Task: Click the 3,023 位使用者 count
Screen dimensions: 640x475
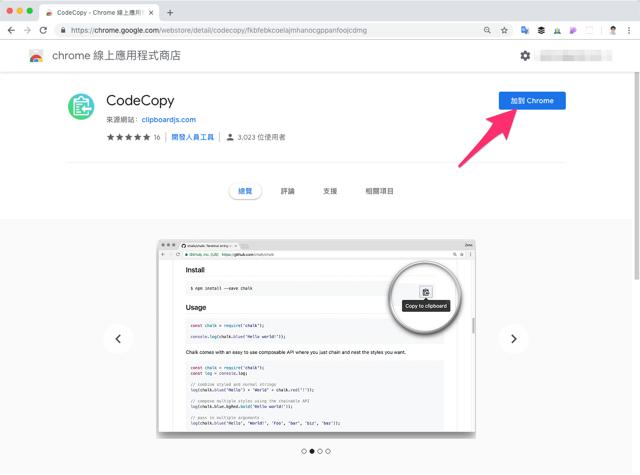Action: coord(261,137)
